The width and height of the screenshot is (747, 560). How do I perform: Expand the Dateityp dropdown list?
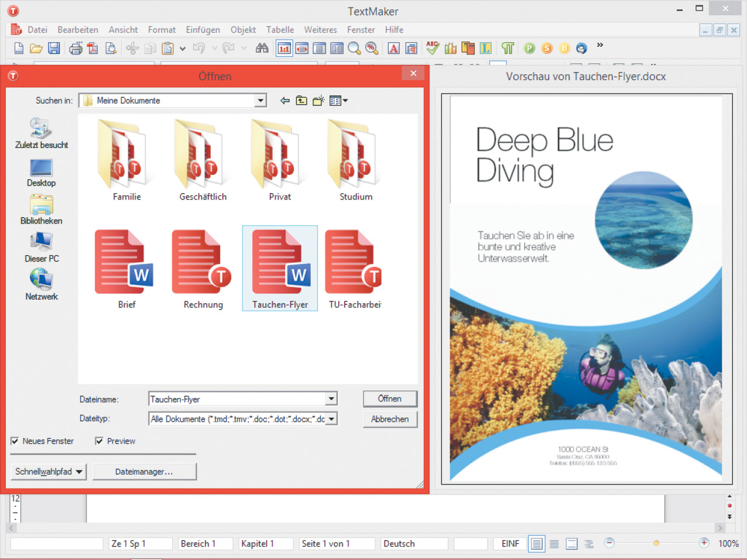[x=332, y=419]
